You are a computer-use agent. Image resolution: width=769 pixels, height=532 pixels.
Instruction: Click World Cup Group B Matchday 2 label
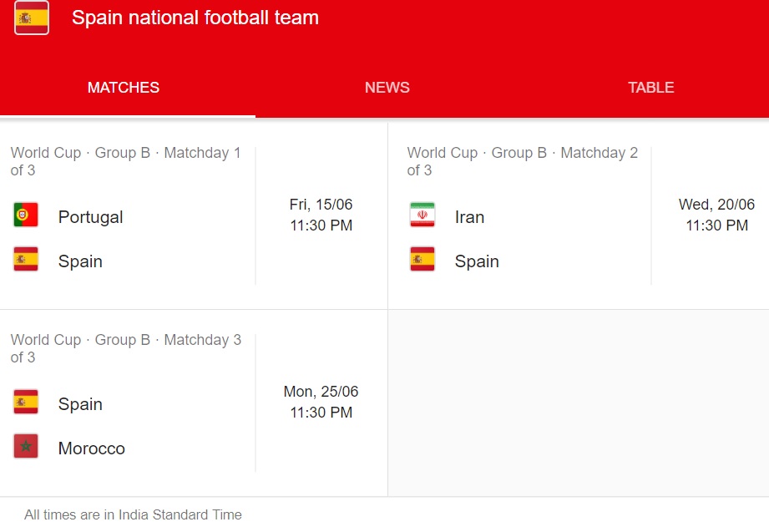[x=523, y=161]
